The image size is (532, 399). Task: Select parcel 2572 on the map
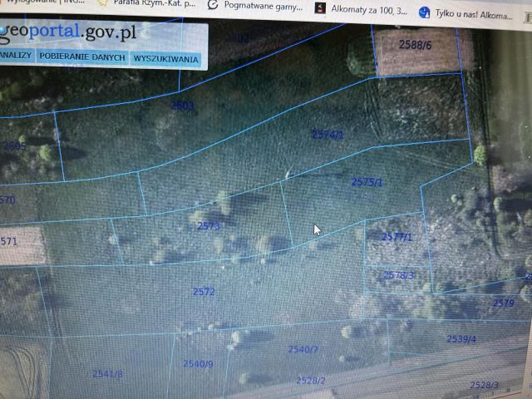click(204, 292)
